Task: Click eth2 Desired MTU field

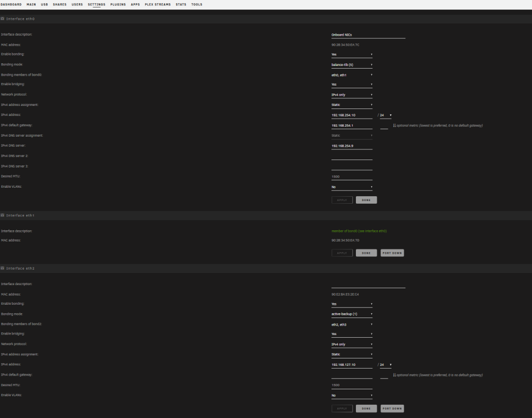Action: point(352,385)
